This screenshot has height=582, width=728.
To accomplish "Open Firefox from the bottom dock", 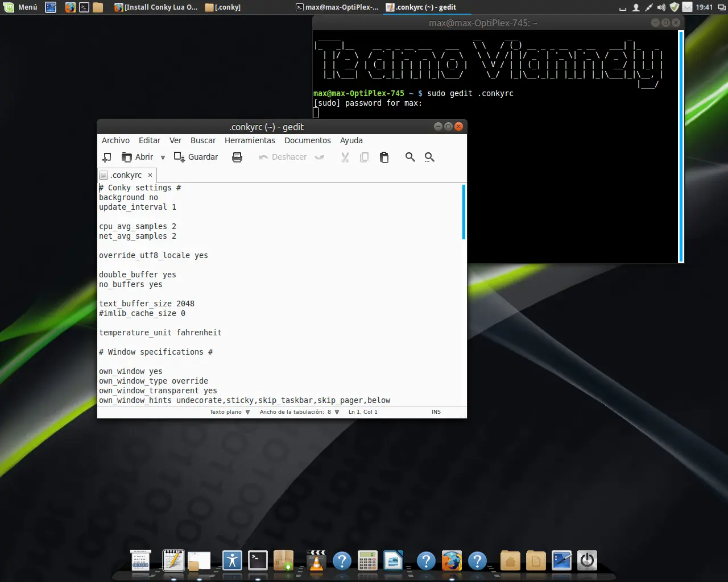I will (452, 560).
